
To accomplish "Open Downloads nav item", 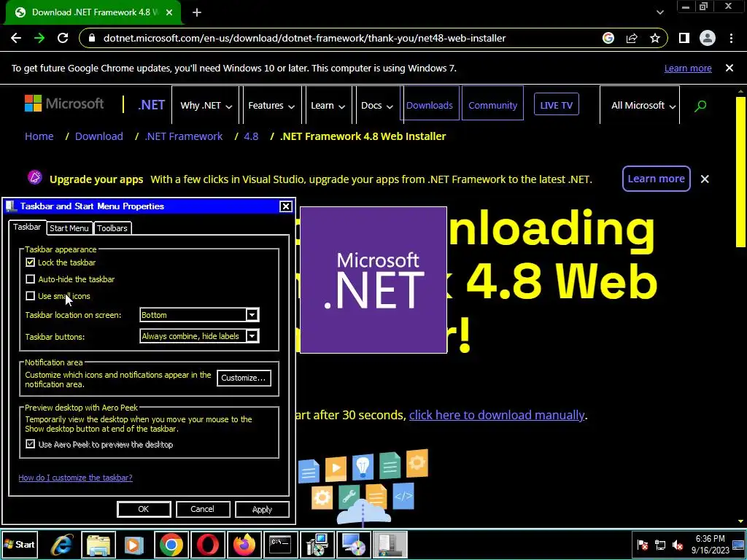I will point(429,105).
